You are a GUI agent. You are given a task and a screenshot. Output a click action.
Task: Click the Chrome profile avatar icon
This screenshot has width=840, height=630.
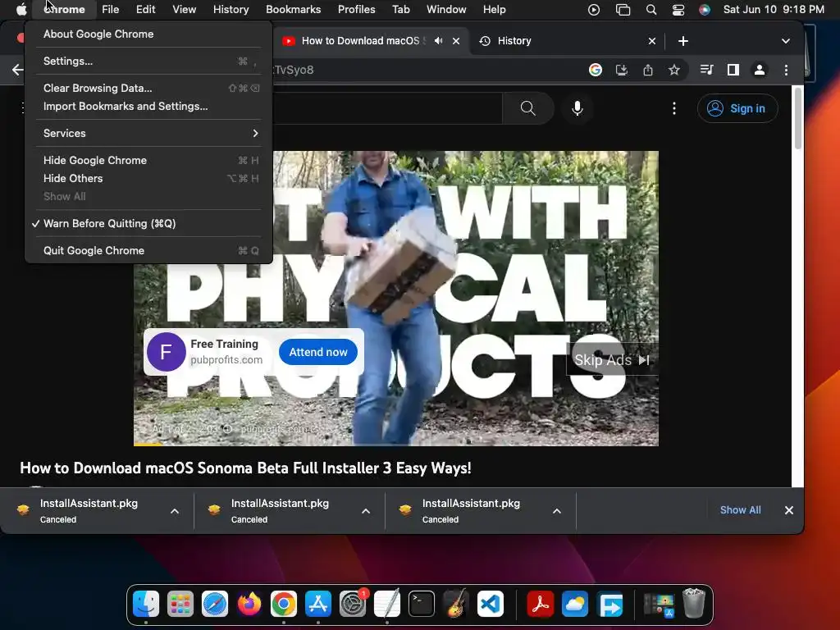(759, 70)
